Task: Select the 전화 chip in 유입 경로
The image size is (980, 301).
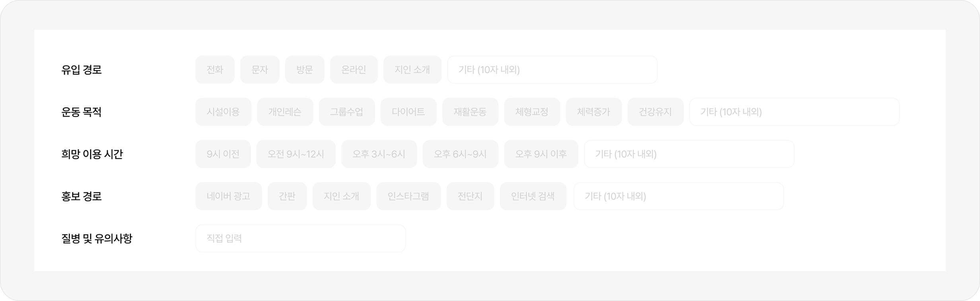Action: click(x=215, y=70)
